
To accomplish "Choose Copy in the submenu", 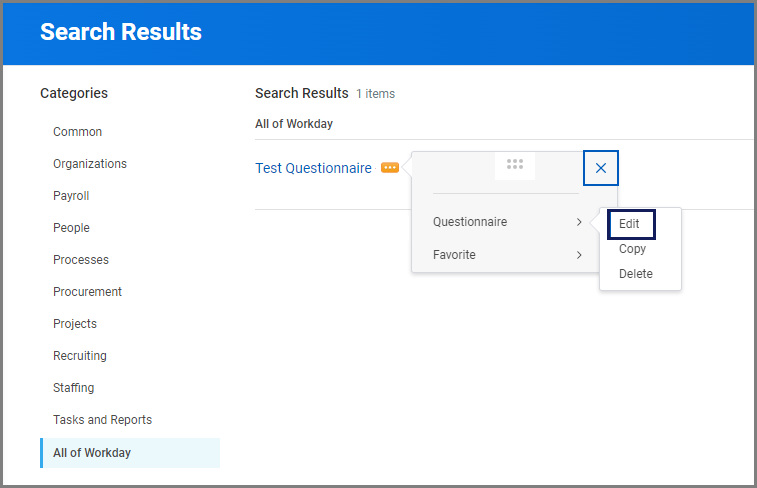I will point(632,249).
